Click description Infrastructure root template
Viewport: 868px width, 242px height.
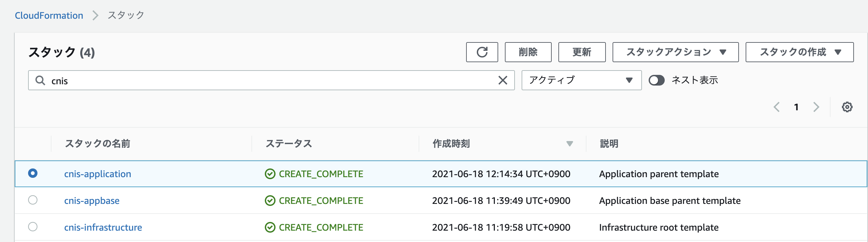click(x=659, y=227)
